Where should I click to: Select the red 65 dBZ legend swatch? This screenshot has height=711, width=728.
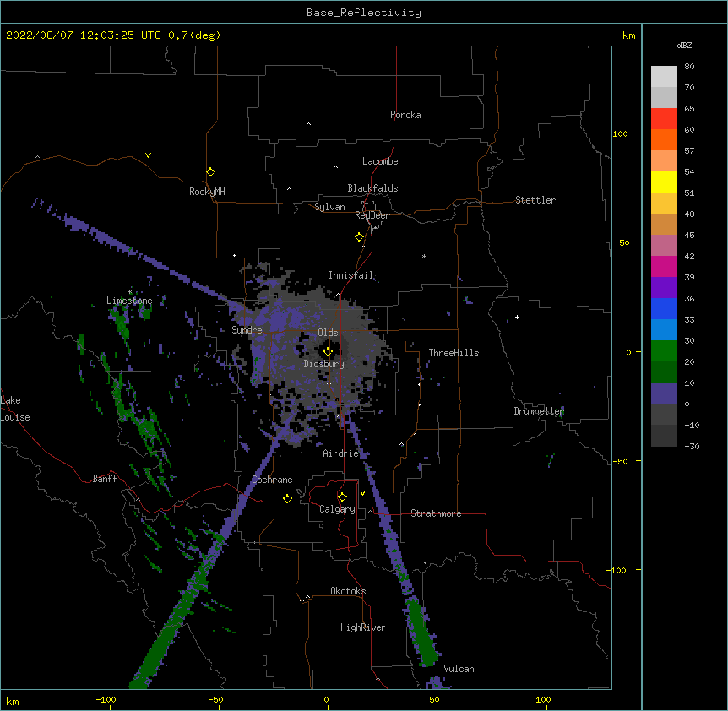[x=664, y=118]
